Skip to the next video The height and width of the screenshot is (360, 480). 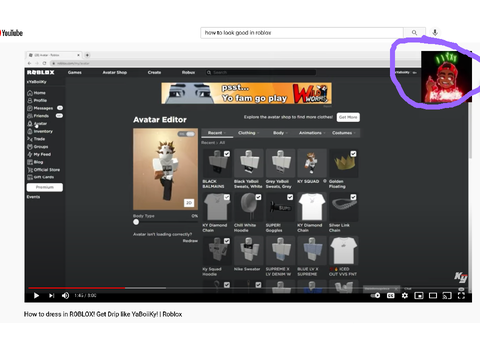pos(51,296)
